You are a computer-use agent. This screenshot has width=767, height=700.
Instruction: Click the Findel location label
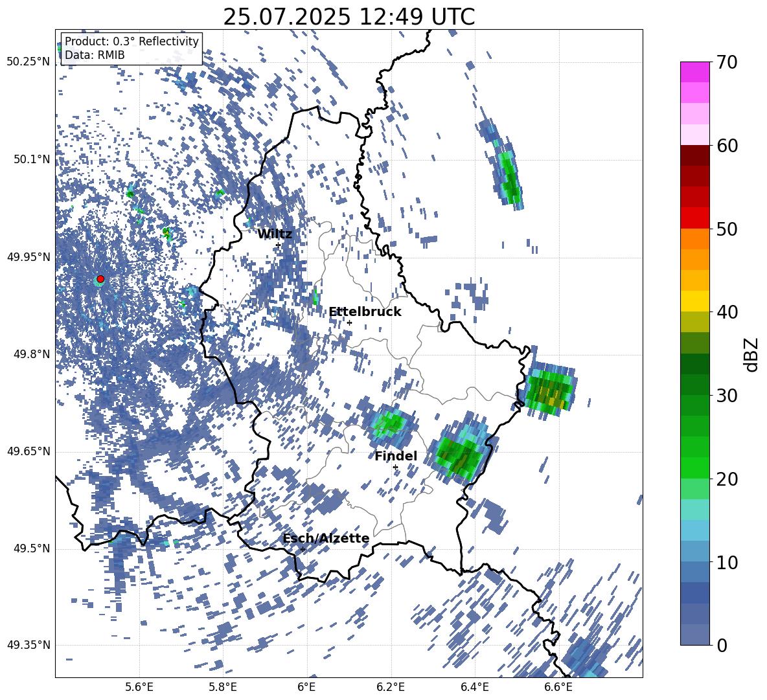click(x=396, y=456)
